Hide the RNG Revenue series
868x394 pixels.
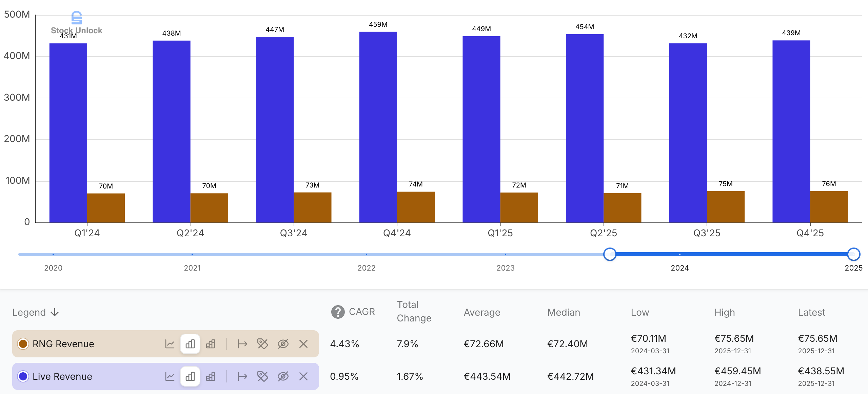tap(283, 344)
